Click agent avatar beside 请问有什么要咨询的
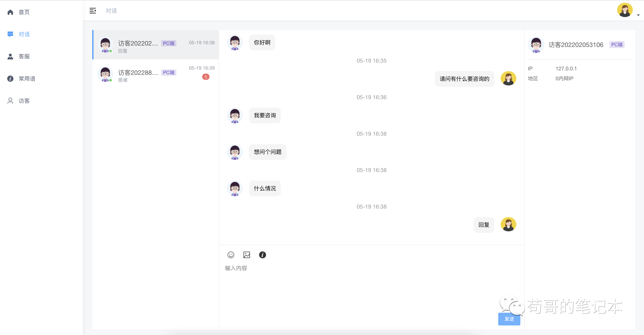This screenshot has width=644, height=335. (x=508, y=78)
